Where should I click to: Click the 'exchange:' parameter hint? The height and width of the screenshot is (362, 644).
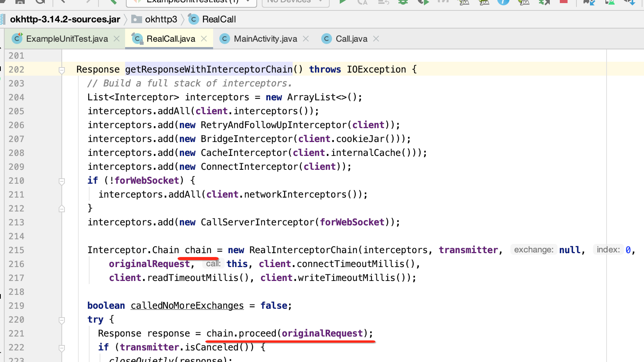(534, 250)
